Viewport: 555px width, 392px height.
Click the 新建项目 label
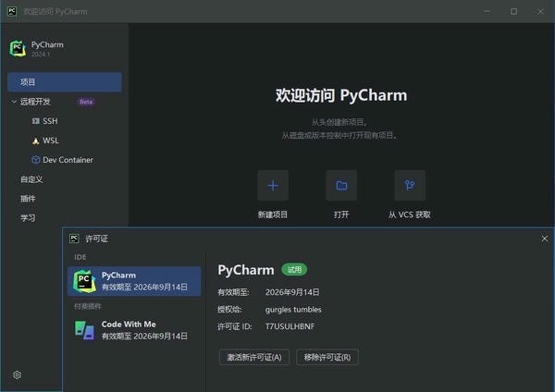273,214
